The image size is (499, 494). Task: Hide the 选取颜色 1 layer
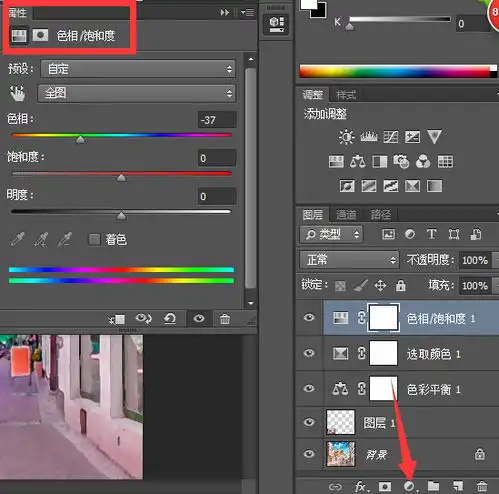tap(309, 353)
